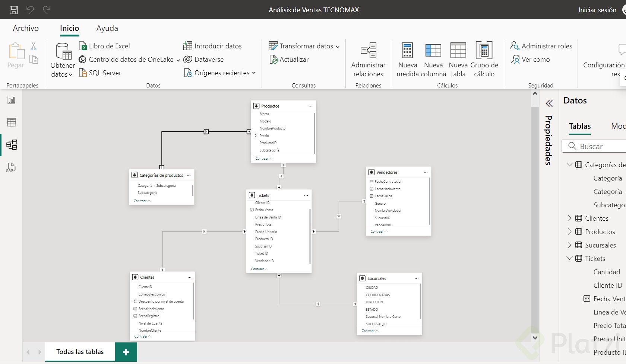Click the Obtener datos icon
The width and height of the screenshot is (626, 364).
click(x=63, y=52)
